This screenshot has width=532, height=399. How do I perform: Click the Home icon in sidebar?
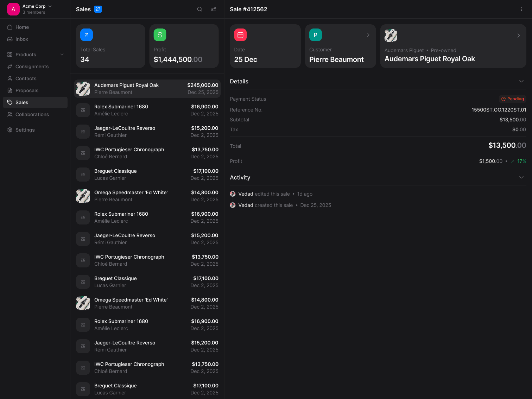tap(10, 27)
